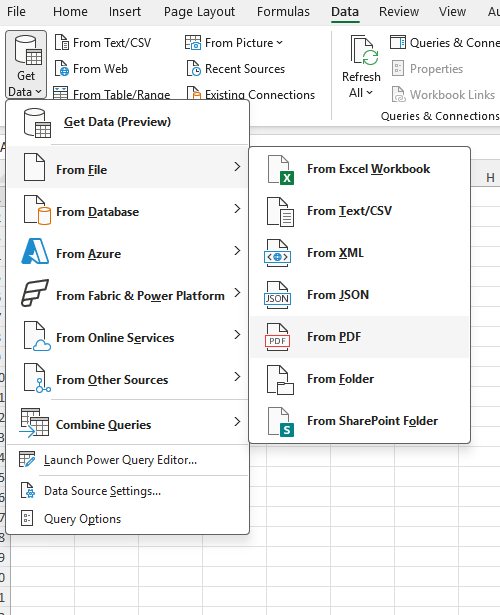Viewport: 500px width, 615px height.
Task: Open the File tab
Action: click(16, 12)
